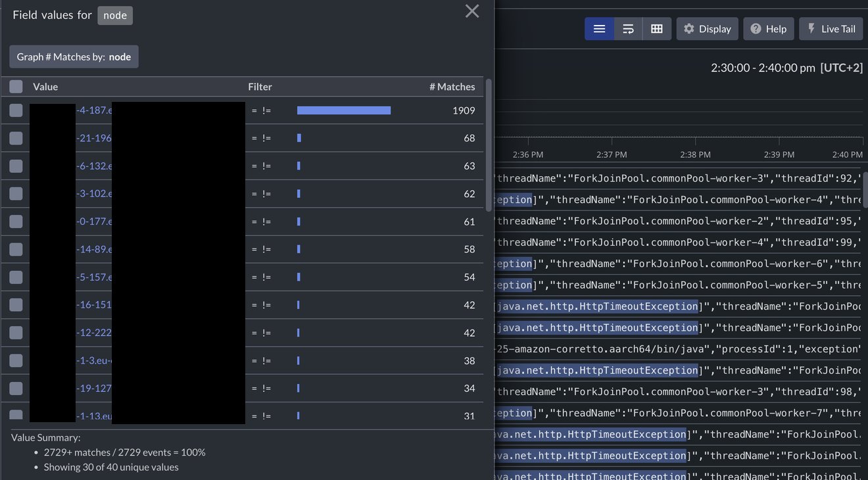Apply equals filter for row with 61 matches
This screenshot has height=480, width=868.
[x=254, y=222]
